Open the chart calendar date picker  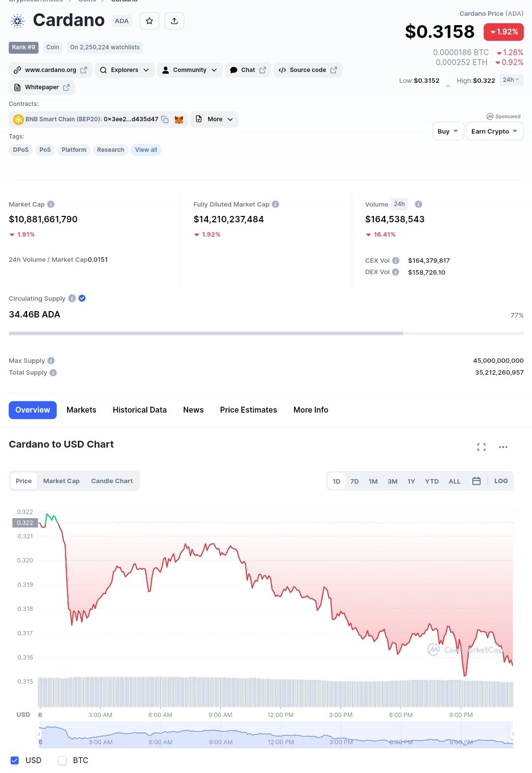pyautogui.click(x=476, y=481)
